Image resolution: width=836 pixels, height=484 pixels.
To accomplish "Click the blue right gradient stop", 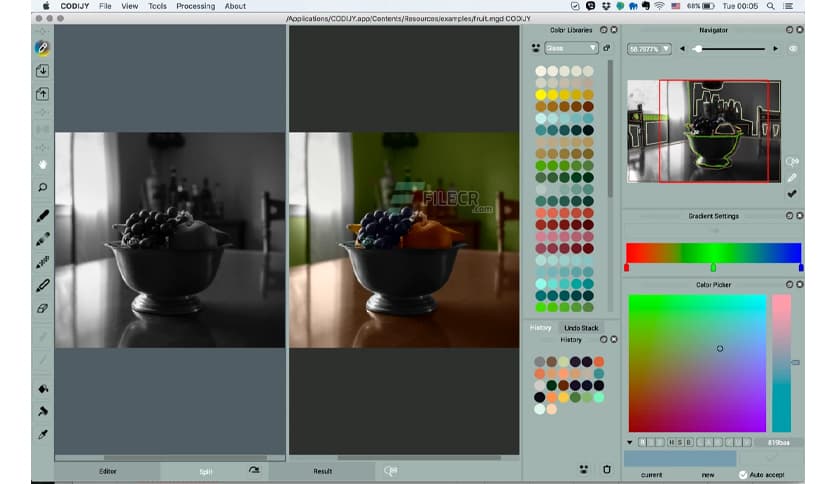I will pos(801,268).
